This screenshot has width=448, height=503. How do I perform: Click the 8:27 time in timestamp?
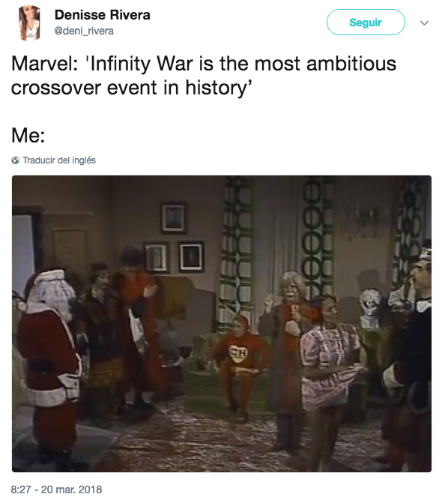click(x=21, y=490)
